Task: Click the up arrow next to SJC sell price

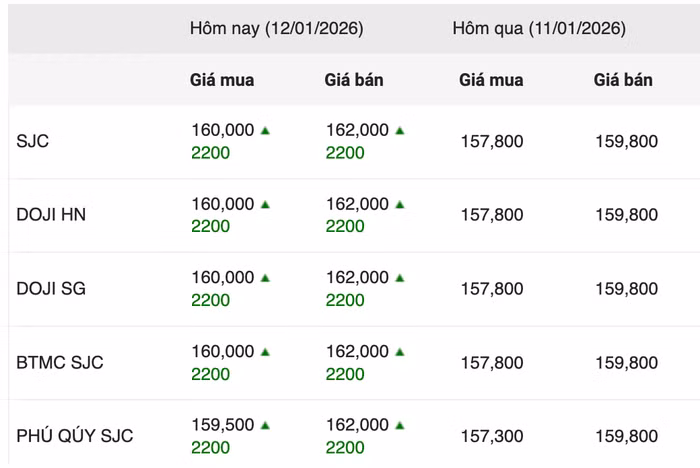Action: pos(400,130)
